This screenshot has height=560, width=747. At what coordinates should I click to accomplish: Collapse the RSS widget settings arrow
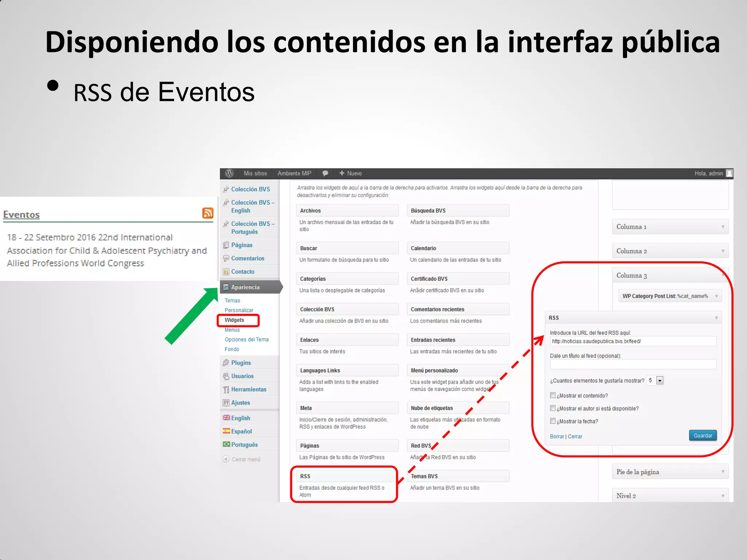pyautogui.click(x=716, y=318)
